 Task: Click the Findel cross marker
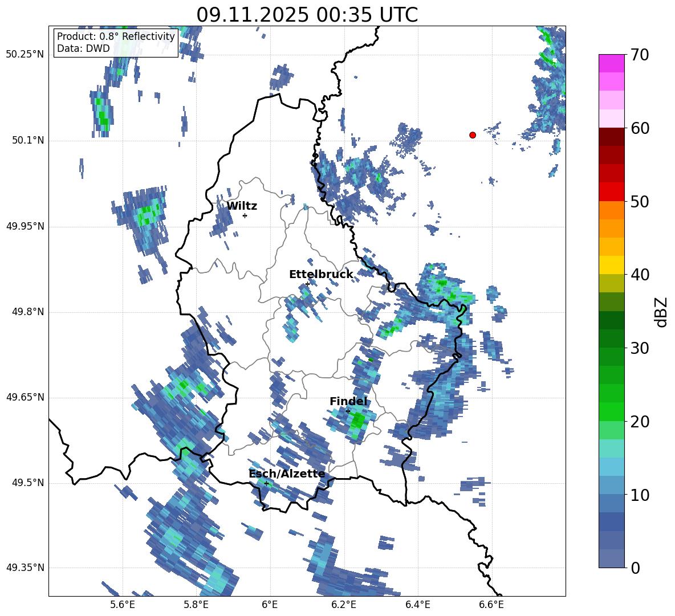[x=348, y=411]
